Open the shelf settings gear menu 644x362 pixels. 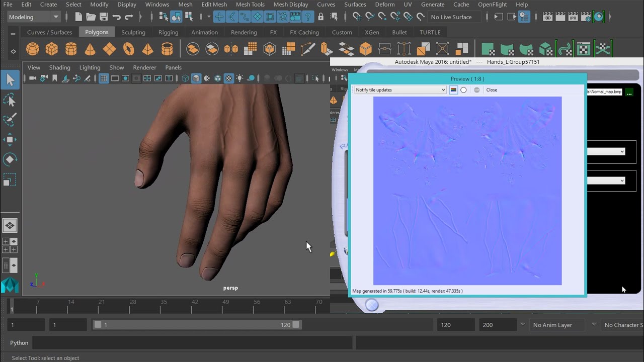[13, 51]
